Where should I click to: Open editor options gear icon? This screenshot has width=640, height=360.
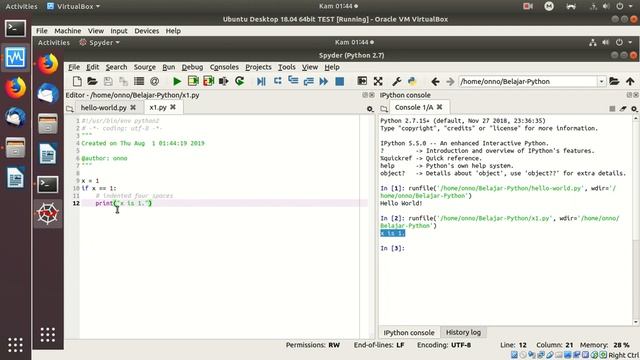(370, 109)
